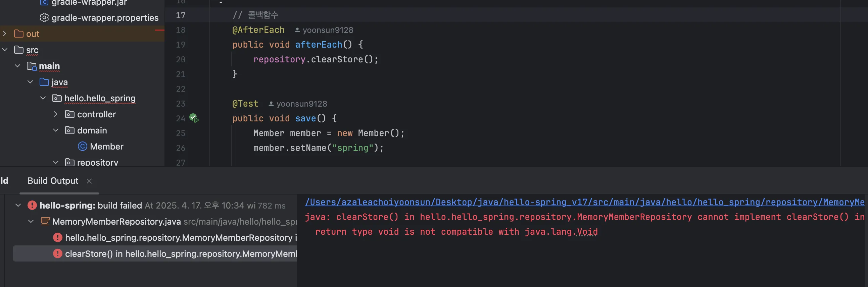The width and height of the screenshot is (868, 287).
Task: Collapse the domain package
Action: 56,130
